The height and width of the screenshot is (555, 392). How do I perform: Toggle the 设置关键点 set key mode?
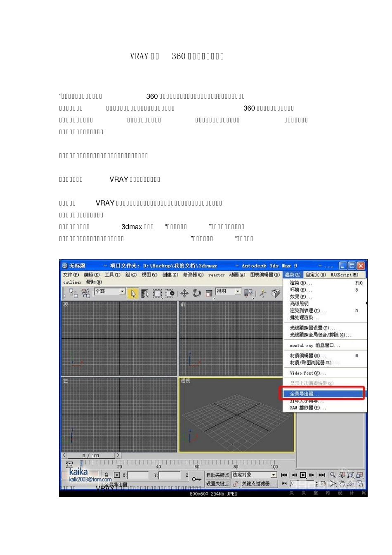click(218, 484)
